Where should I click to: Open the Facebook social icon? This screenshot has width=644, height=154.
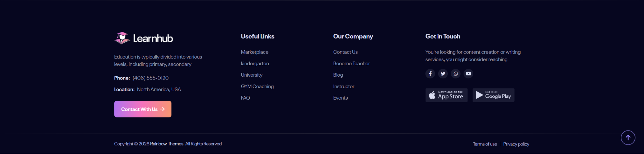(430, 74)
